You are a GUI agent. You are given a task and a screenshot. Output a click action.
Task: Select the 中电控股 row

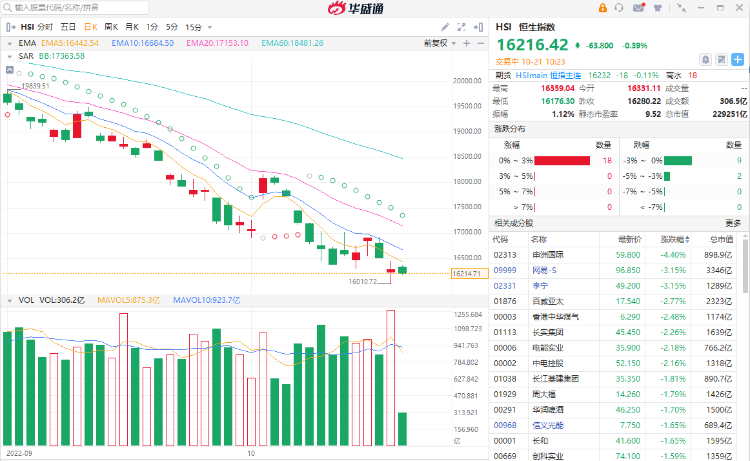click(x=615, y=363)
